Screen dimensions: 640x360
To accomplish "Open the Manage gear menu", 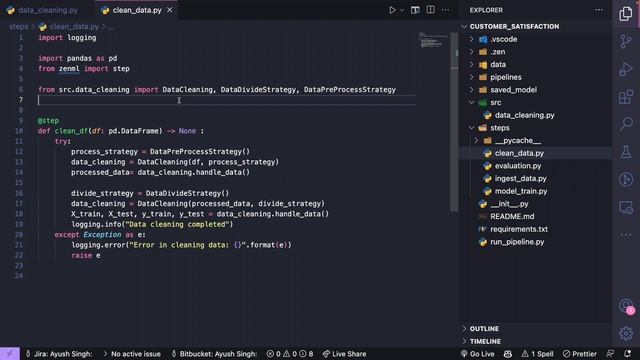I will (x=626, y=333).
